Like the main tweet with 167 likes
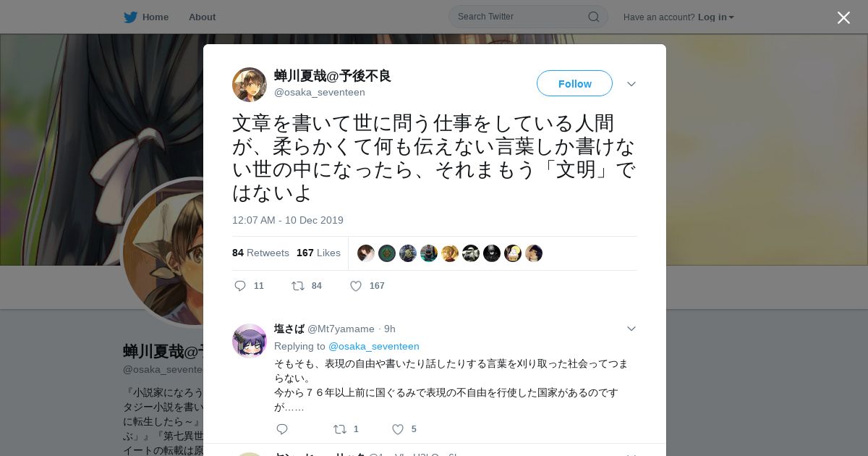Image resolution: width=868 pixels, height=456 pixels. tap(356, 286)
